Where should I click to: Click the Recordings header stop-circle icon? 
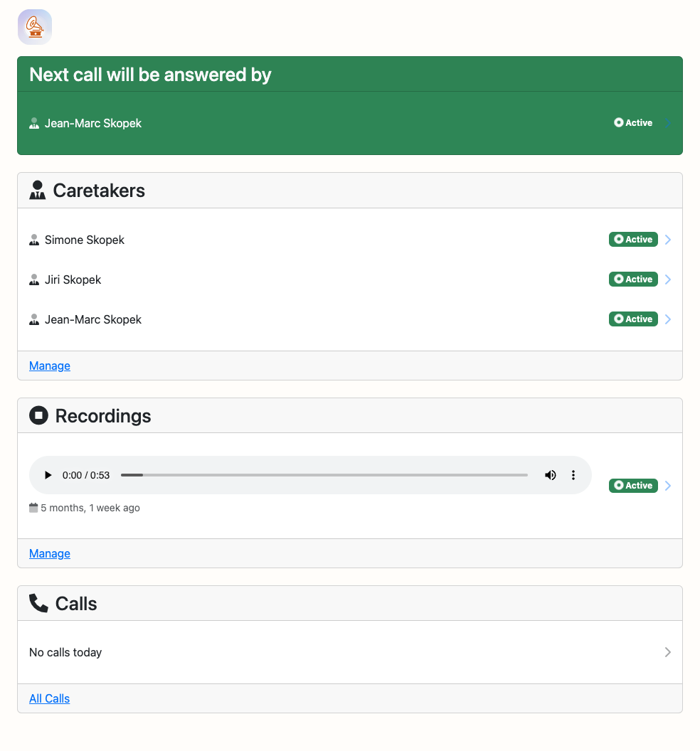pos(39,415)
